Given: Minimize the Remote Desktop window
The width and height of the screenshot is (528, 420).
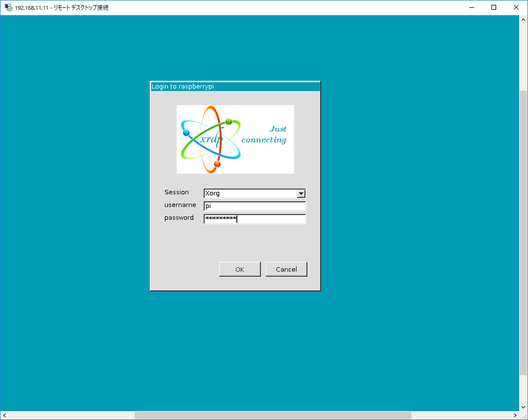Looking at the screenshot, I should [x=472, y=7].
